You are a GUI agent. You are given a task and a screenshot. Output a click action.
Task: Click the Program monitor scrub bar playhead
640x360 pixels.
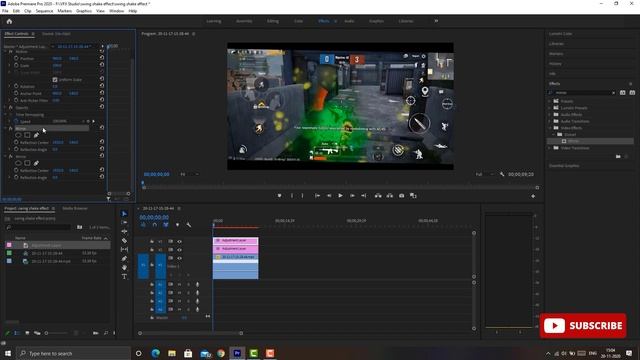[143, 183]
